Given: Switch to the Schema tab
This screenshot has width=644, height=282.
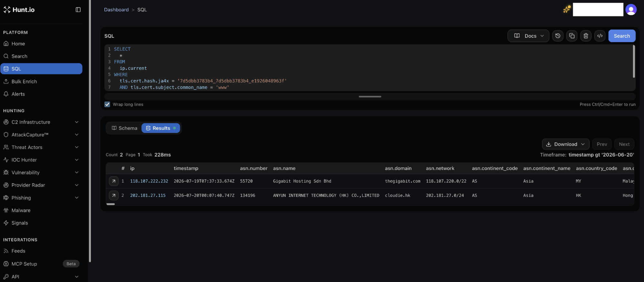Looking at the screenshot, I should coord(124,128).
